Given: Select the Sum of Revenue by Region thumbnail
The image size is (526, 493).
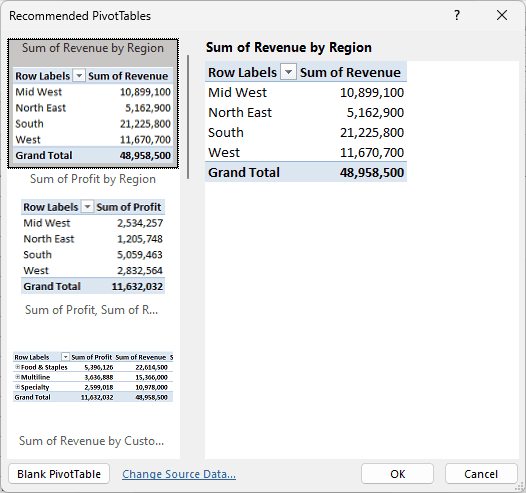Looking at the screenshot, I should click(x=93, y=103).
